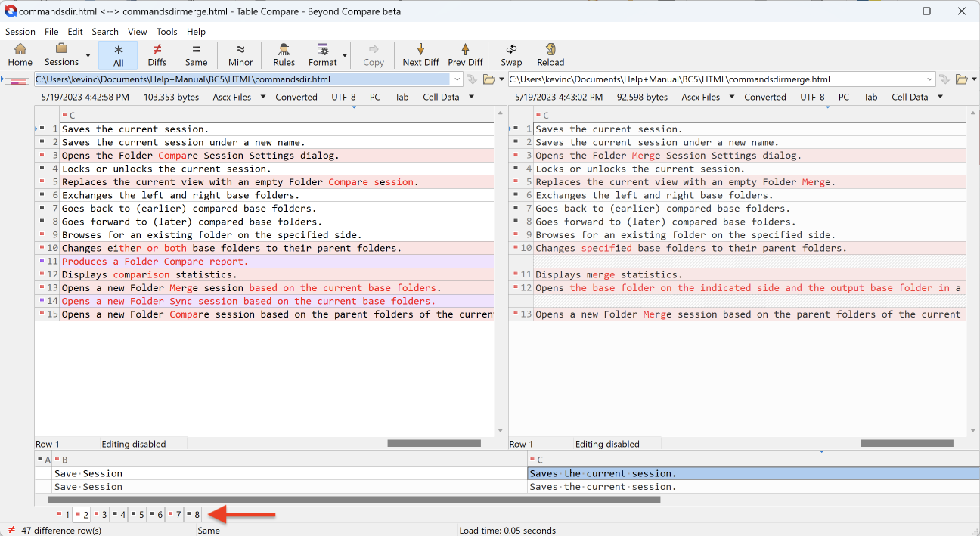The height and width of the screenshot is (536, 980).
Task: Select column tab 3
Action: [x=101, y=514]
